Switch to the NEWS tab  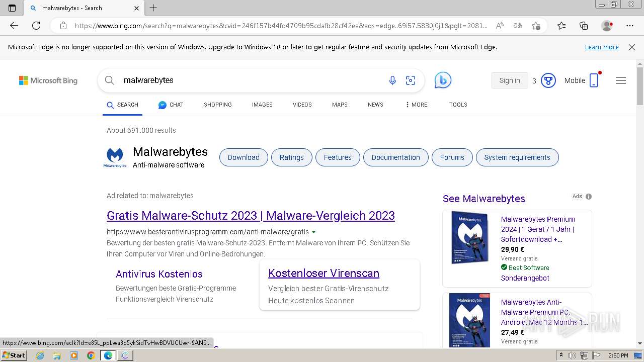click(x=375, y=105)
